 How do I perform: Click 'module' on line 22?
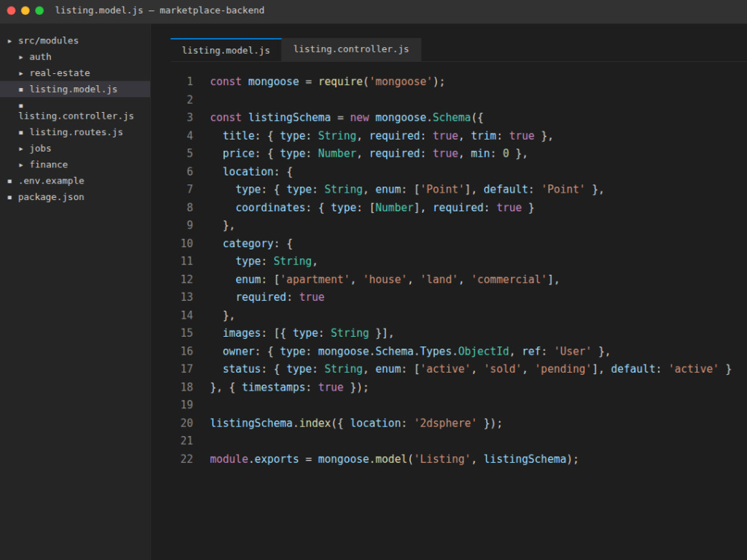coord(229,459)
